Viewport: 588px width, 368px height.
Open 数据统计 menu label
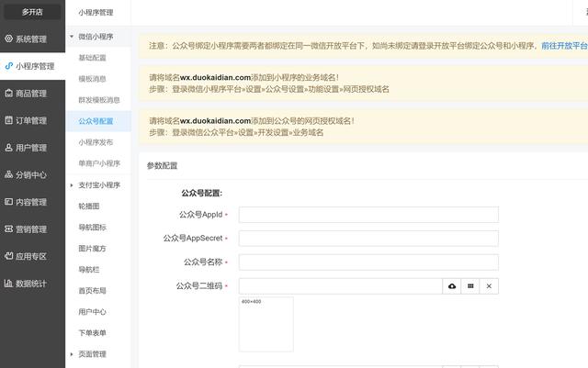click(x=31, y=284)
